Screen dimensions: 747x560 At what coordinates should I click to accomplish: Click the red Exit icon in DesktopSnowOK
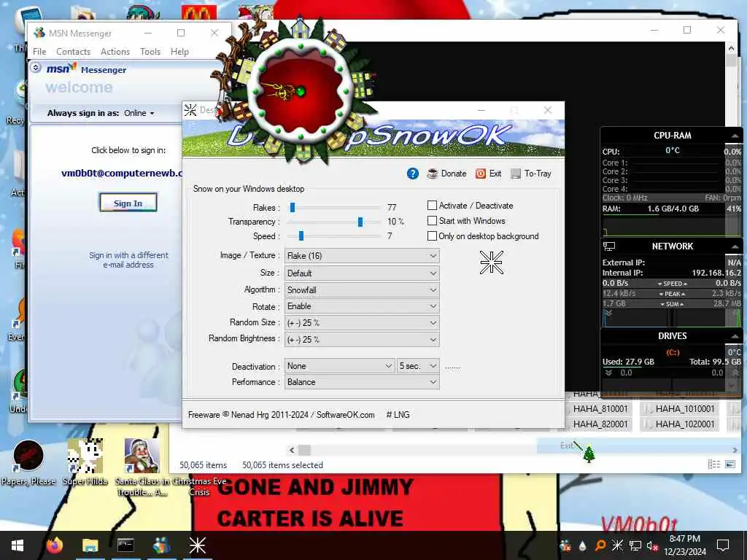(481, 174)
